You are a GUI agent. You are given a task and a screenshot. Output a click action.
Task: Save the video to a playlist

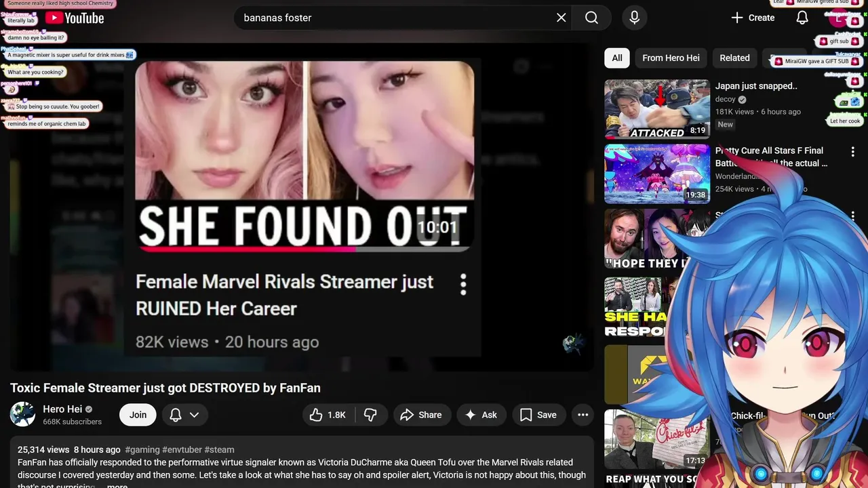click(x=538, y=415)
